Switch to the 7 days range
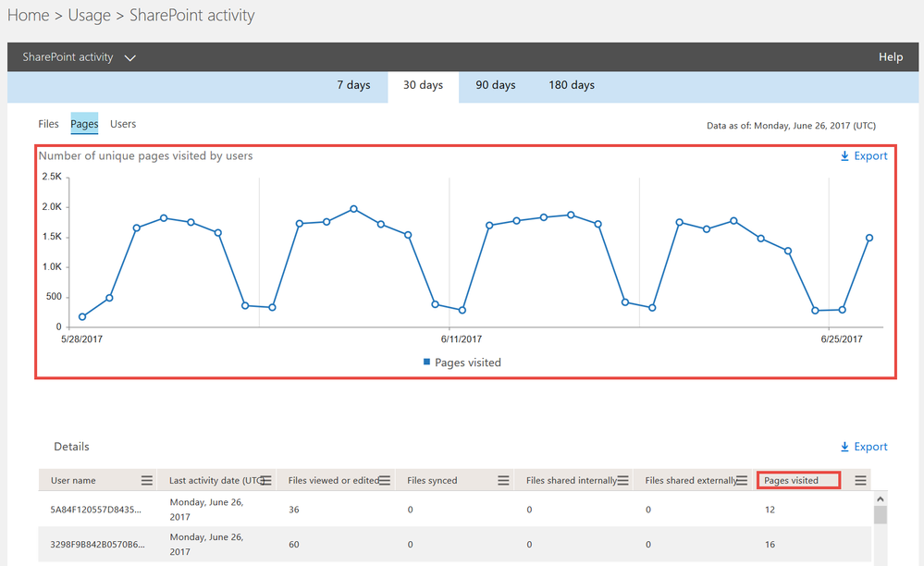 tap(353, 85)
